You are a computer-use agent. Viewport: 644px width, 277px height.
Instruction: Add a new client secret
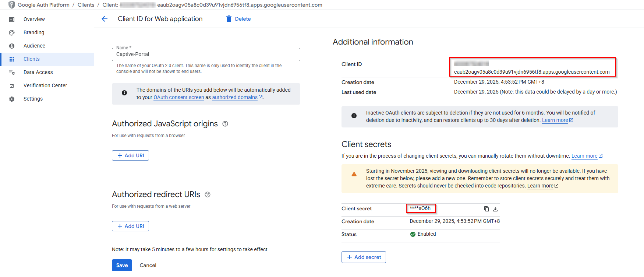coord(364,257)
